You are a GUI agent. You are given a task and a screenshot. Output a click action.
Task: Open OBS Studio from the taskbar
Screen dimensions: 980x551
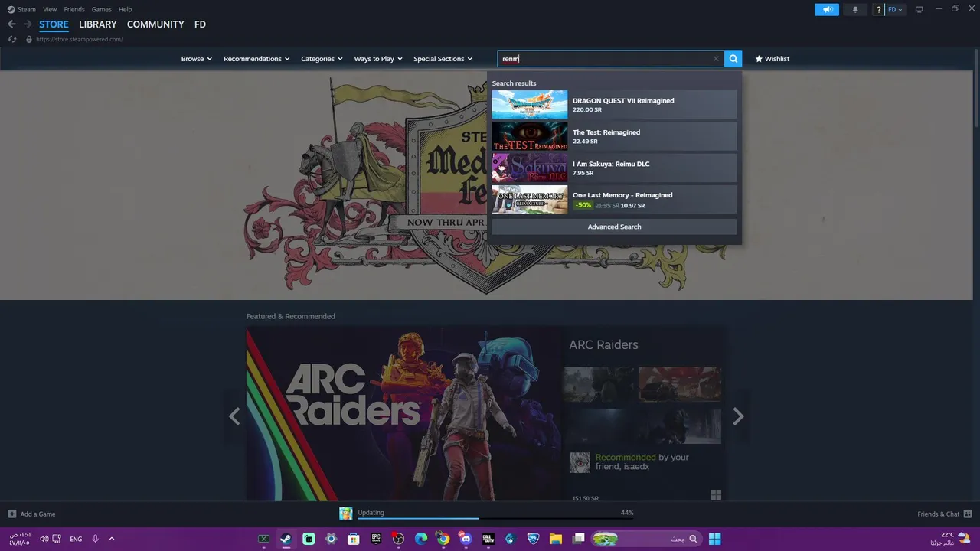398,539
